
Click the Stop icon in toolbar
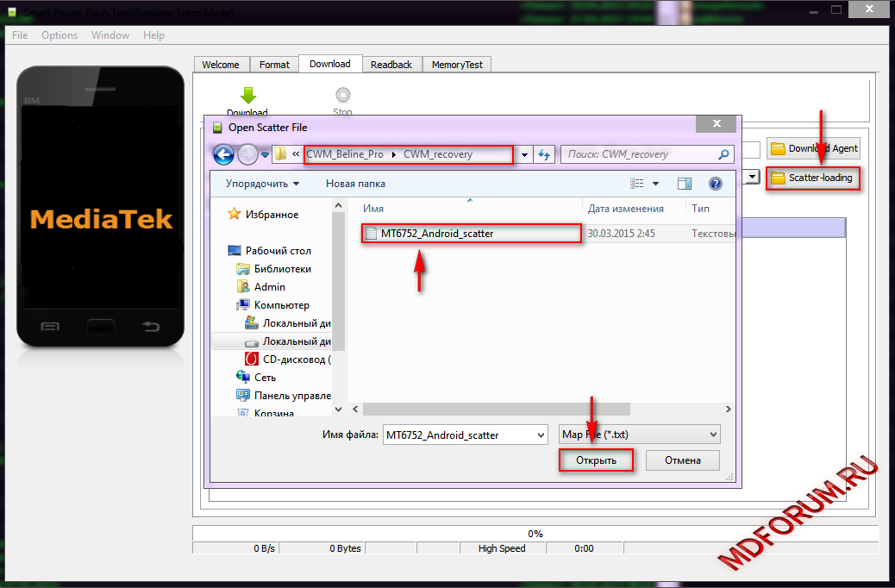tap(342, 96)
